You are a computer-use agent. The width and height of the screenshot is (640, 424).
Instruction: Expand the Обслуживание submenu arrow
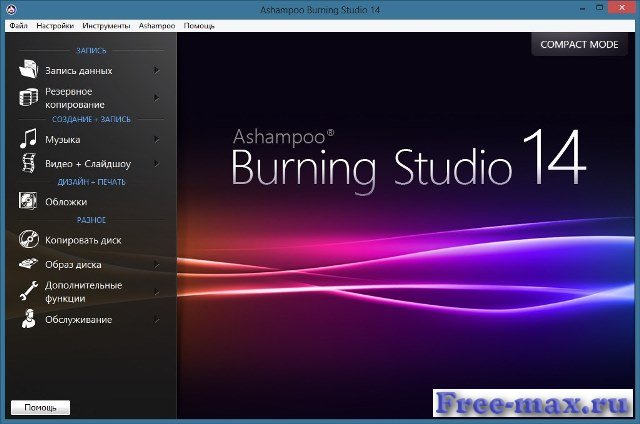pos(156,320)
